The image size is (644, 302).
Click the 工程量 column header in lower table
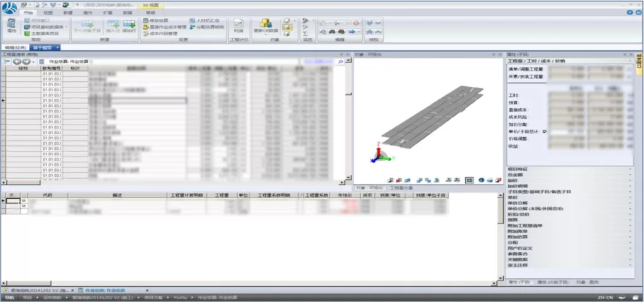click(223, 196)
